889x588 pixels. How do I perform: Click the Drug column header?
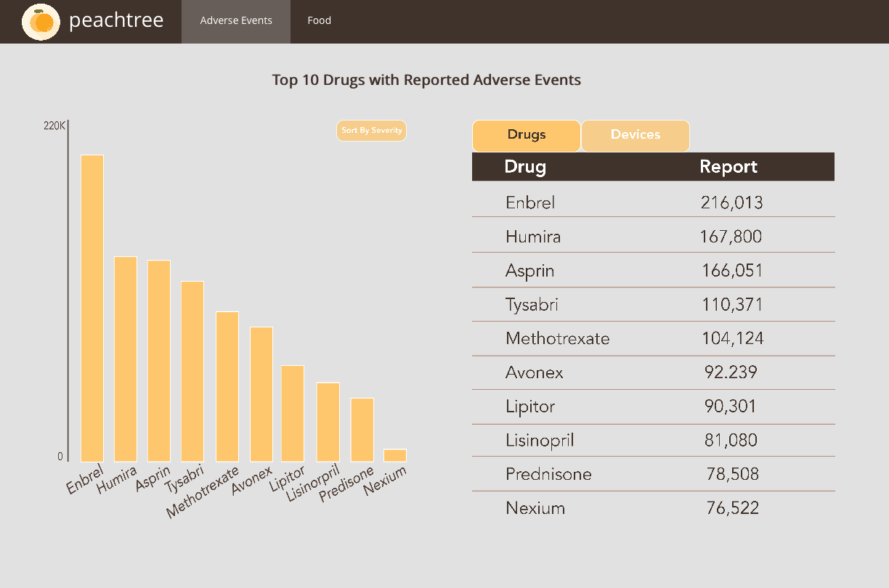pyautogui.click(x=525, y=167)
